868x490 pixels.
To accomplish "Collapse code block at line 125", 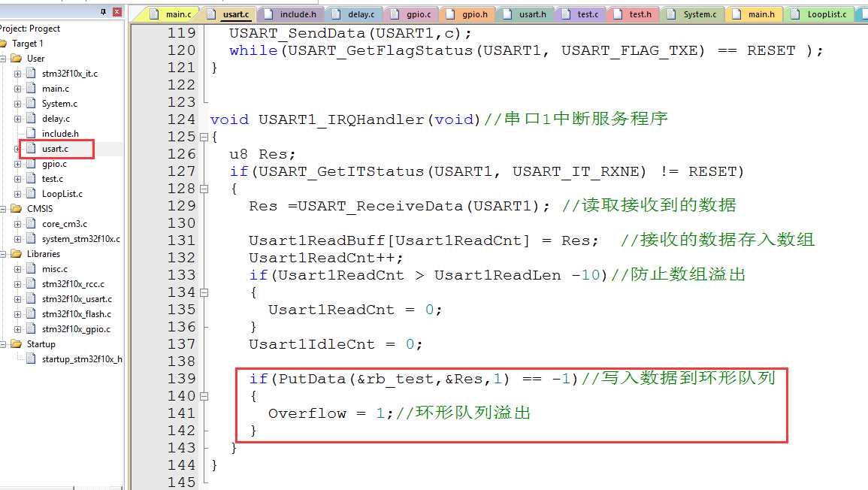I will tap(204, 137).
